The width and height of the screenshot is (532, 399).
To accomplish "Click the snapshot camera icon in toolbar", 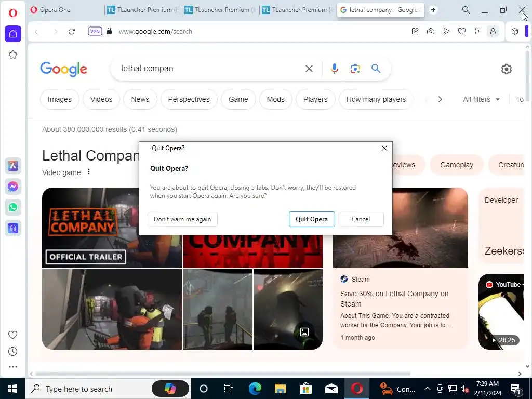I will [x=431, y=31].
